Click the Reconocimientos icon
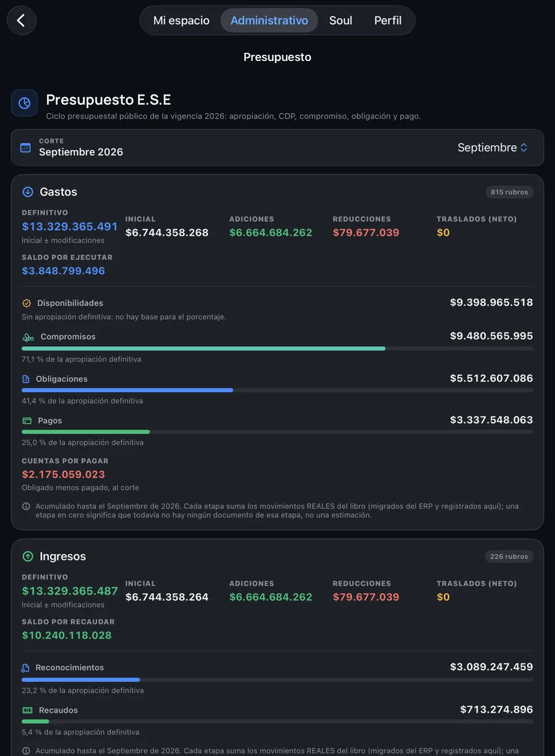The width and height of the screenshot is (555, 756). pyautogui.click(x=26, y=668)
